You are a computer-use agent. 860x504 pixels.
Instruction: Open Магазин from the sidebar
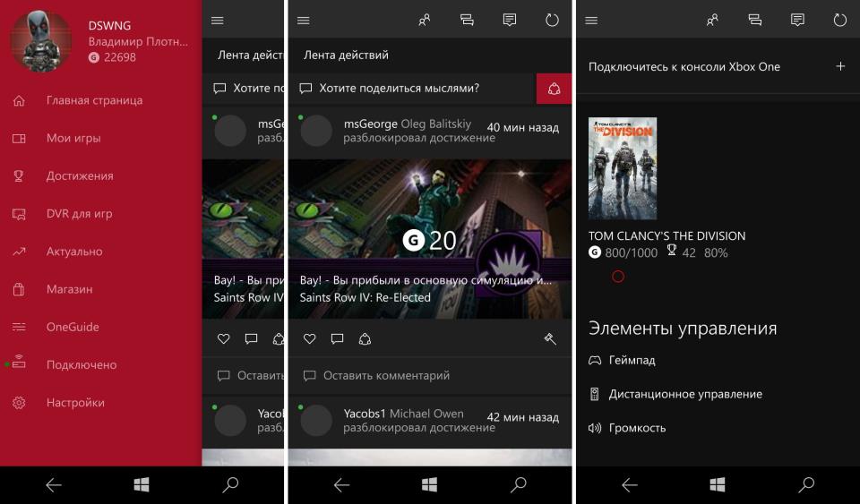click(69, 289)
